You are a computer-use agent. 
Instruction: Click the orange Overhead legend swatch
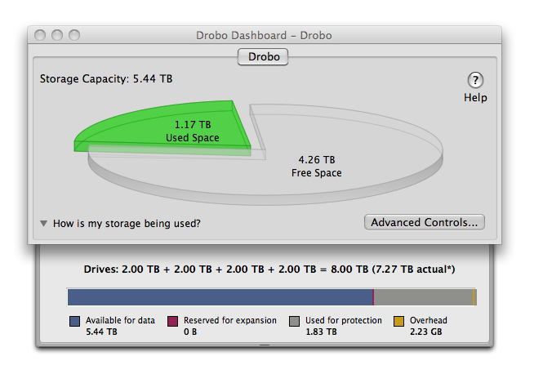pos(399,322)
